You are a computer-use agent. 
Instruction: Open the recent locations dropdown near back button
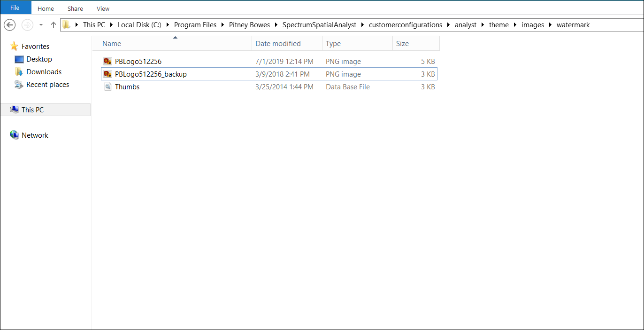coord(40,24)
